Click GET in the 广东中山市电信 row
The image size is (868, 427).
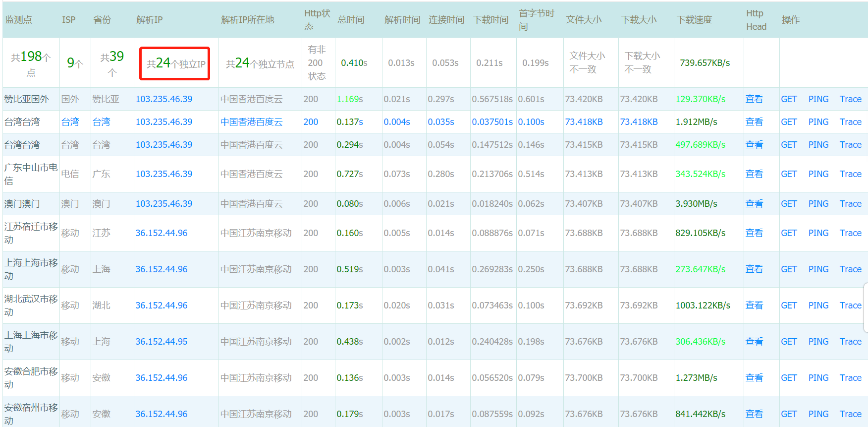(789, 174)
